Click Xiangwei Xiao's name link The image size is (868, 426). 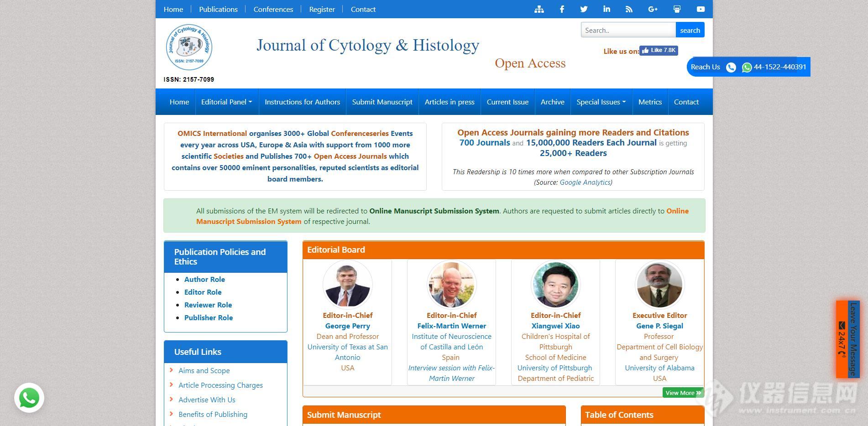coord(556,326)
